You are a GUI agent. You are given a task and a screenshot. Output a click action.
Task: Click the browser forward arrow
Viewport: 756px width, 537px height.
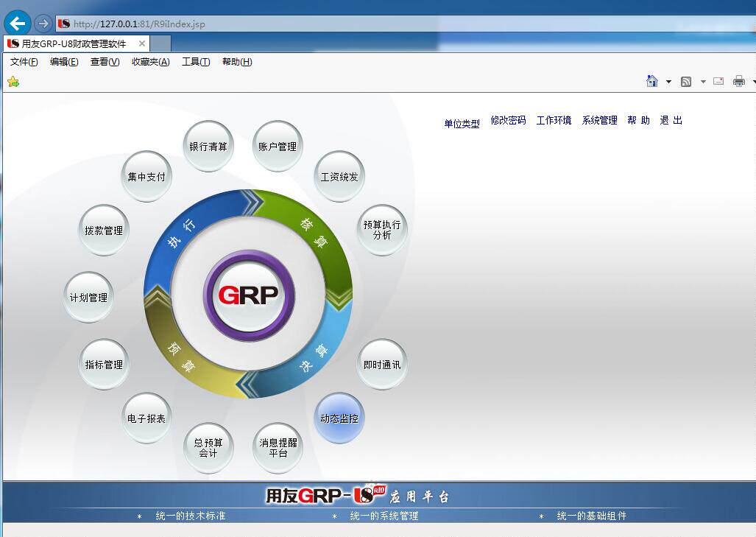click(43, 23)
